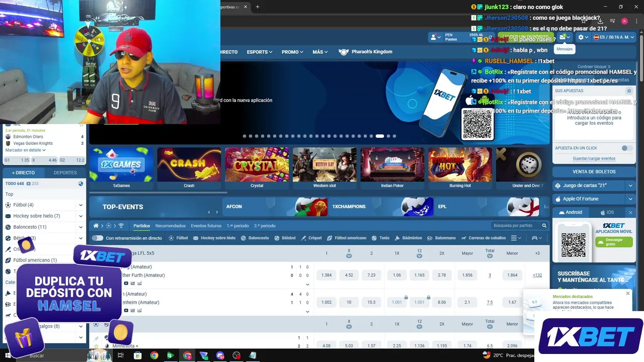Select odds 1.384 for home win
644x362 pixels.
click(326, 275)
